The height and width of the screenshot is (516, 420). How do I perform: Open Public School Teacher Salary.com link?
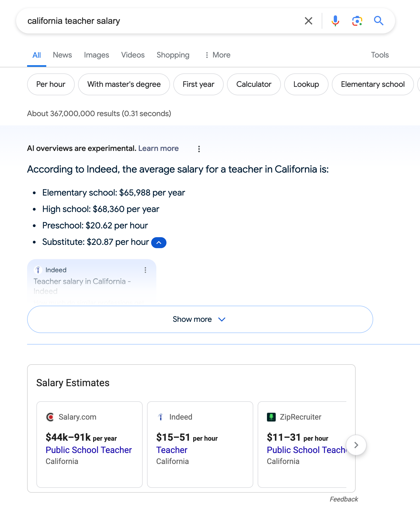[89, 450]
